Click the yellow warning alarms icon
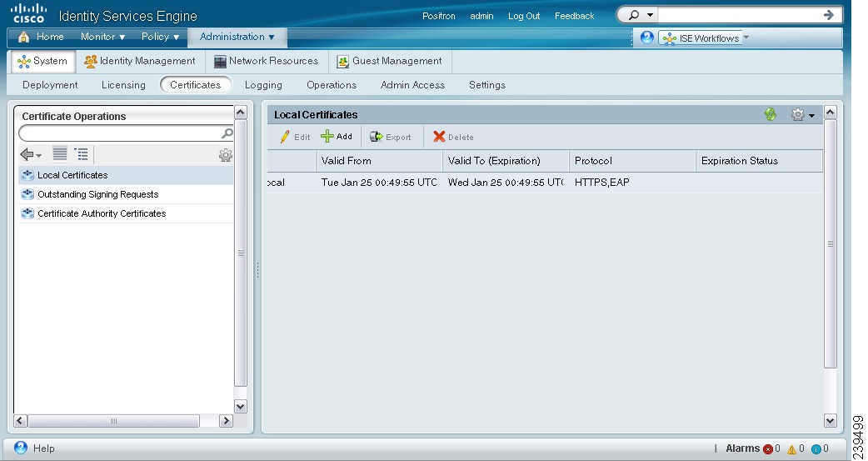Viewport: 868px width, 461px height. [791, 448]
